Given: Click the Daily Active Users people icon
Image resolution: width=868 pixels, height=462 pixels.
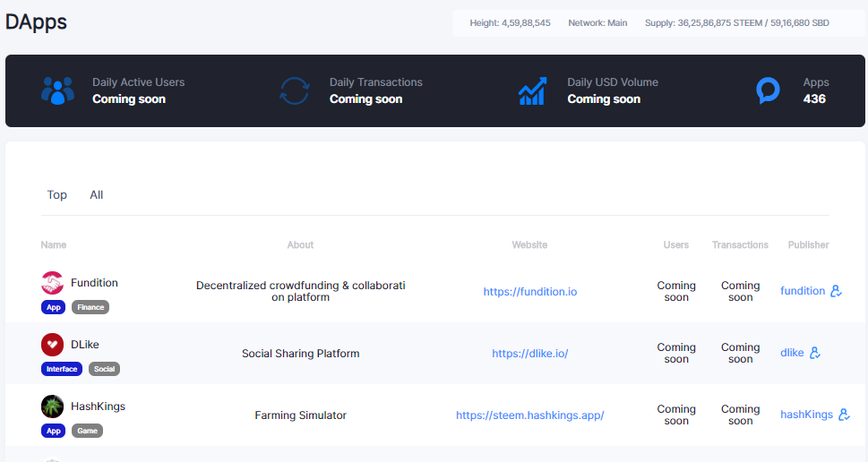Looking at the screenshot, I should click(x=57, y=90).
